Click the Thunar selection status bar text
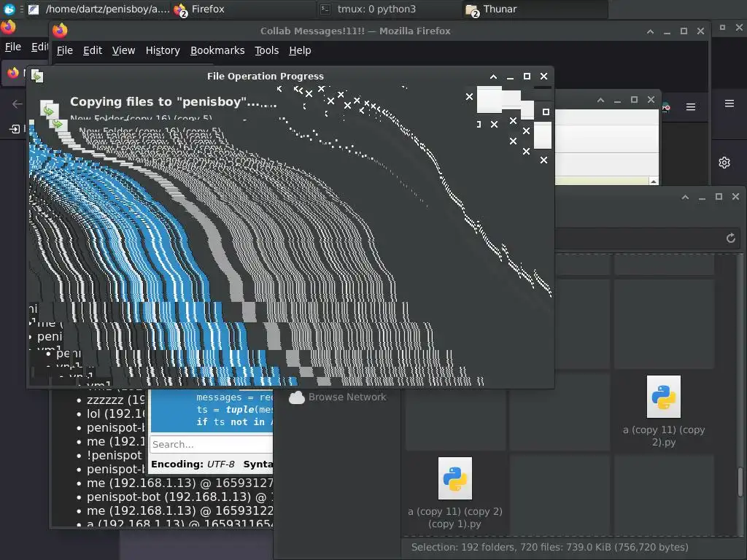This screenshot has height=560, width=747. 550,547
